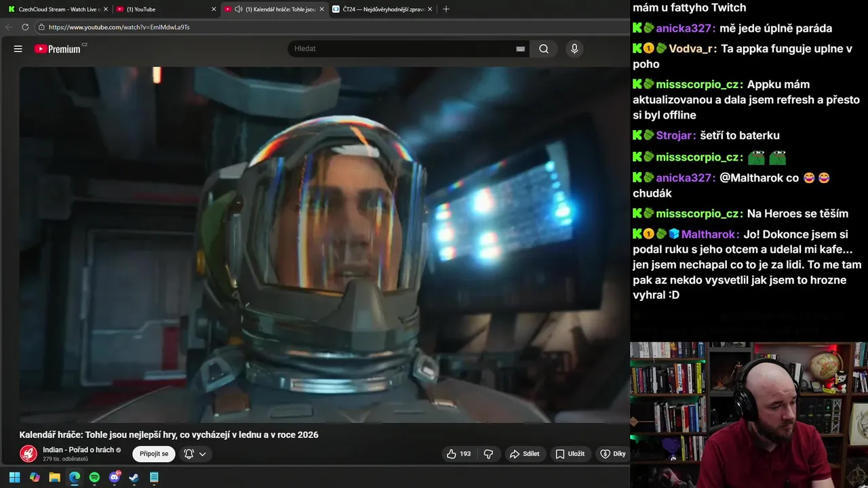Open Copilot from the taskbar

(35, 477)
